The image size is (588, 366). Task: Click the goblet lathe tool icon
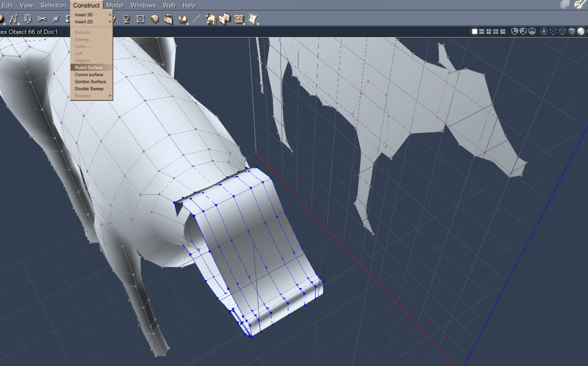point(126,19)
